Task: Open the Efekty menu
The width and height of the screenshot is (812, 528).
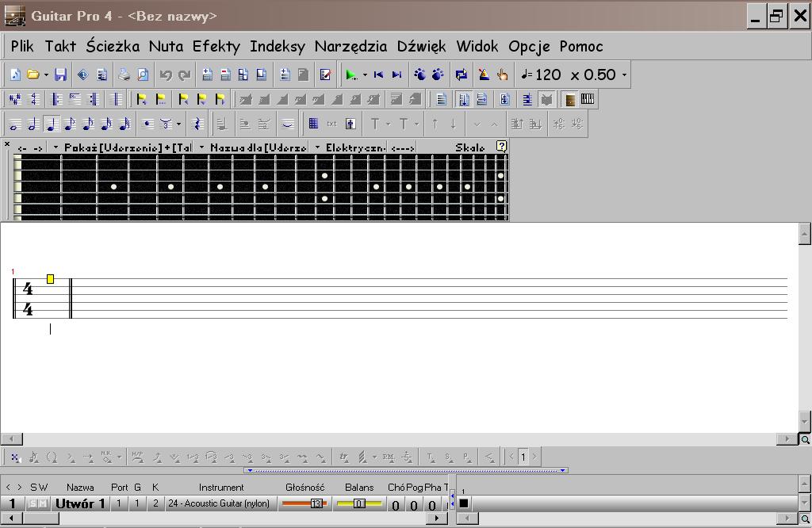Action: click(x=216, y=47)
